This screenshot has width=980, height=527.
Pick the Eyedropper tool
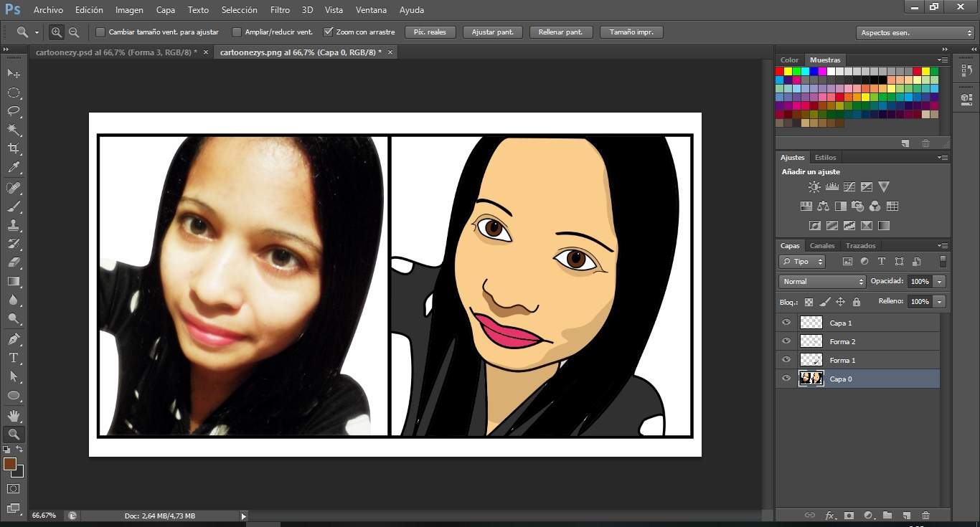(14, 168)
